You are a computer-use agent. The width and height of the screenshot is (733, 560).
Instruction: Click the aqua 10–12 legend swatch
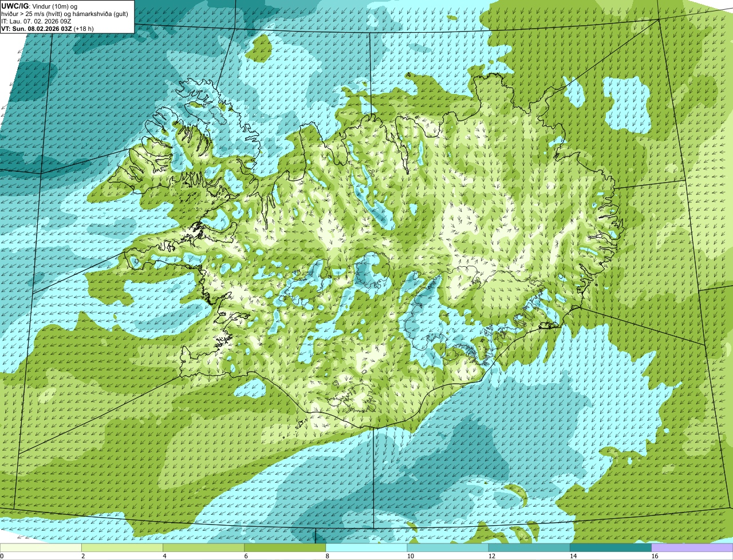(448, 548)
